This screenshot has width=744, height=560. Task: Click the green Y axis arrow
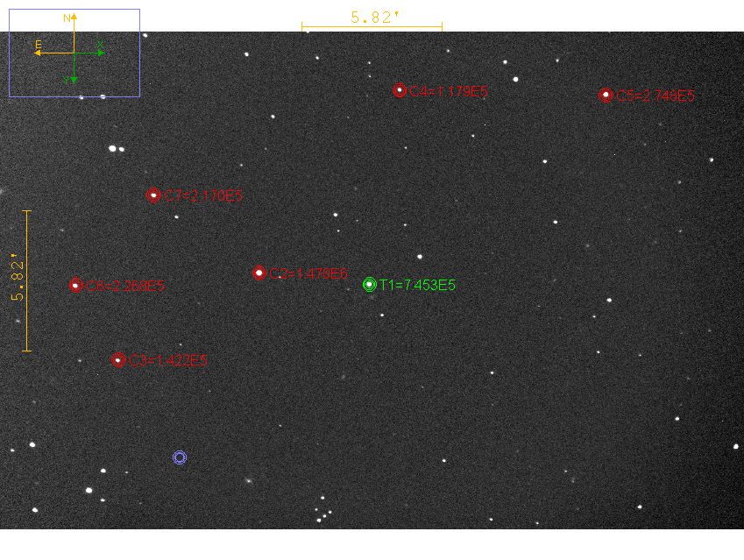(74, 80)
